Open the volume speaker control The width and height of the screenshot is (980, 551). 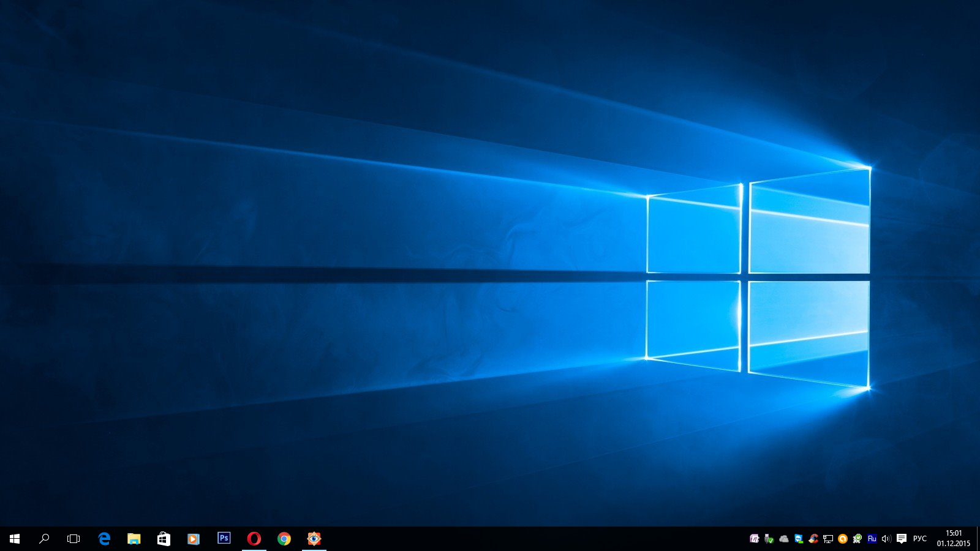click(886, 539)
